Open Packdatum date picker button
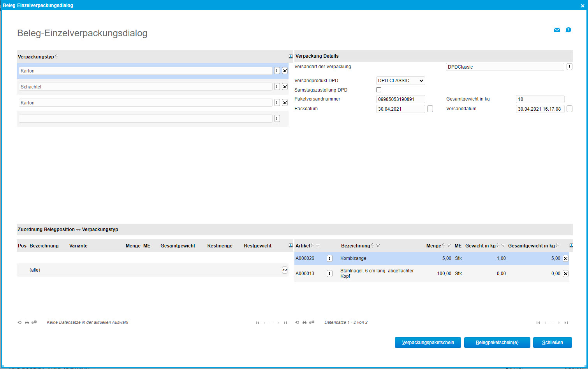 click(430, 109)
